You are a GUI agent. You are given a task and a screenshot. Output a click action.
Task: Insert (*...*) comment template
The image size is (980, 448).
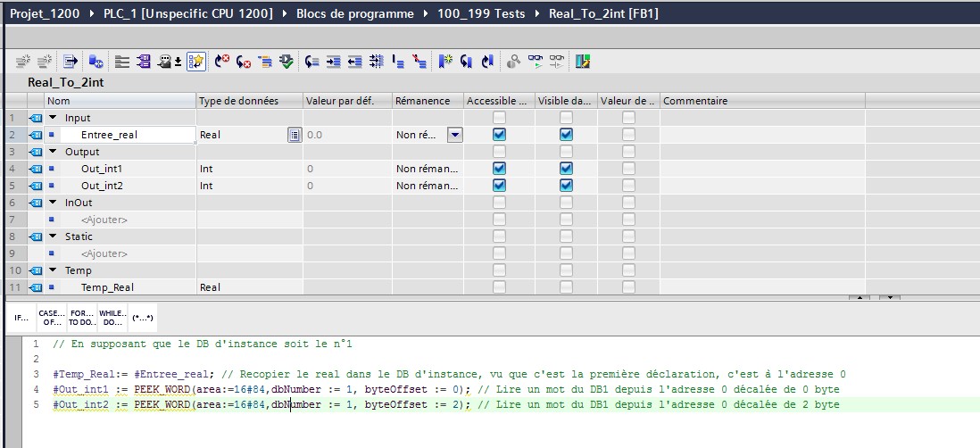(x=143, y=318)
